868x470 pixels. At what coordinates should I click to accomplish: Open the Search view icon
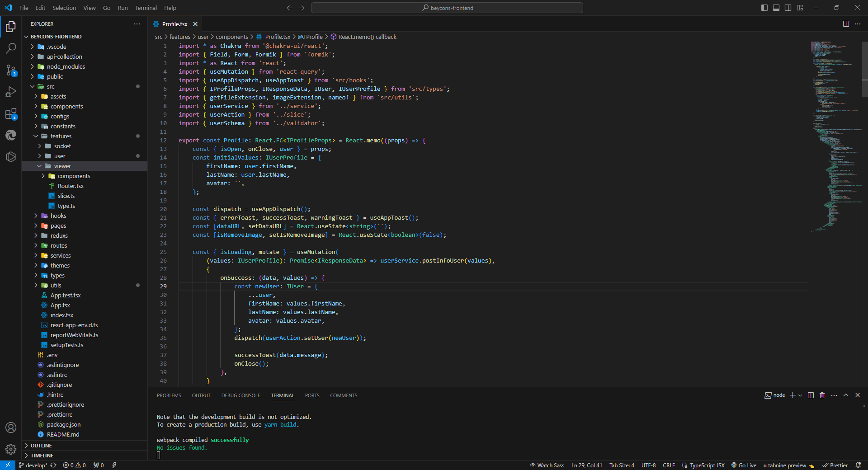[11, 48]
